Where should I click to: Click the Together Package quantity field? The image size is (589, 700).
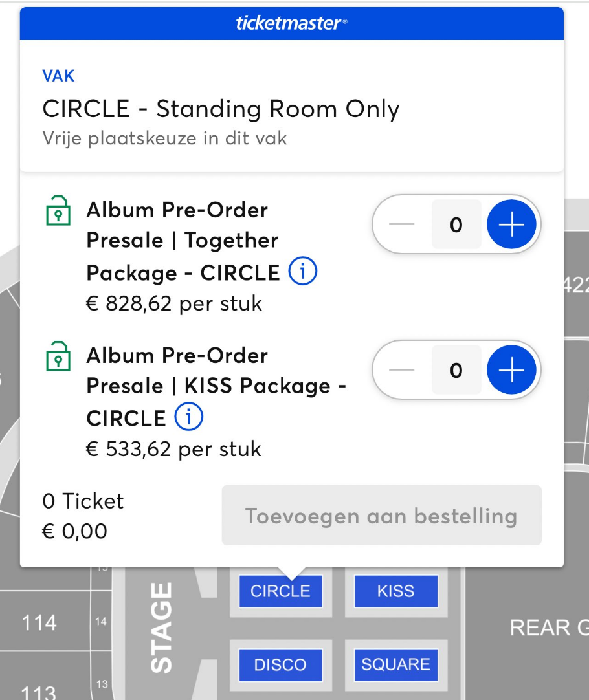coord(456,224)
